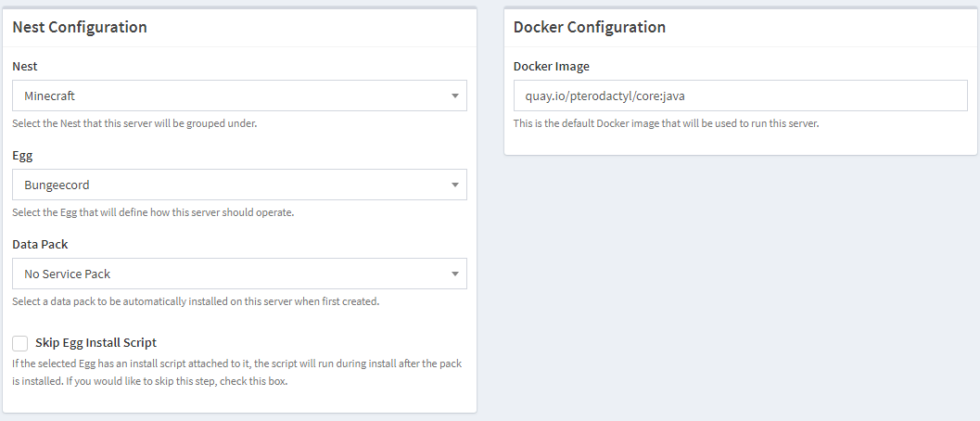Click the Nest Configuration heading
This screenshot has width=980, height=421.
(x=80, y=27)
